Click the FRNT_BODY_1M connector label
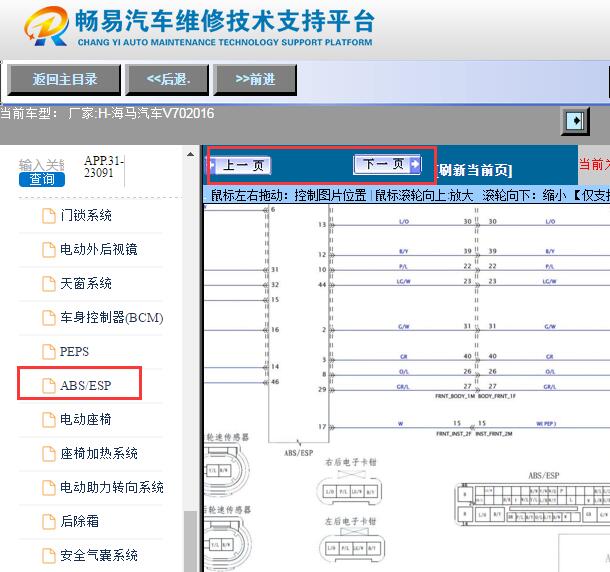The height and width of the screenshot is (572, 610). coord(455,396)
